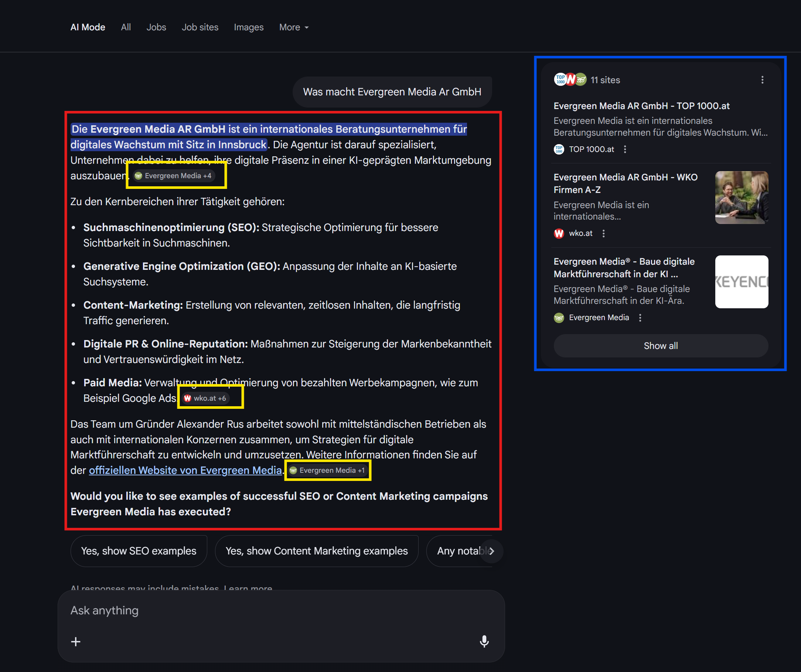Open the KEYENCE thumbnail result image

click(741, 282)
